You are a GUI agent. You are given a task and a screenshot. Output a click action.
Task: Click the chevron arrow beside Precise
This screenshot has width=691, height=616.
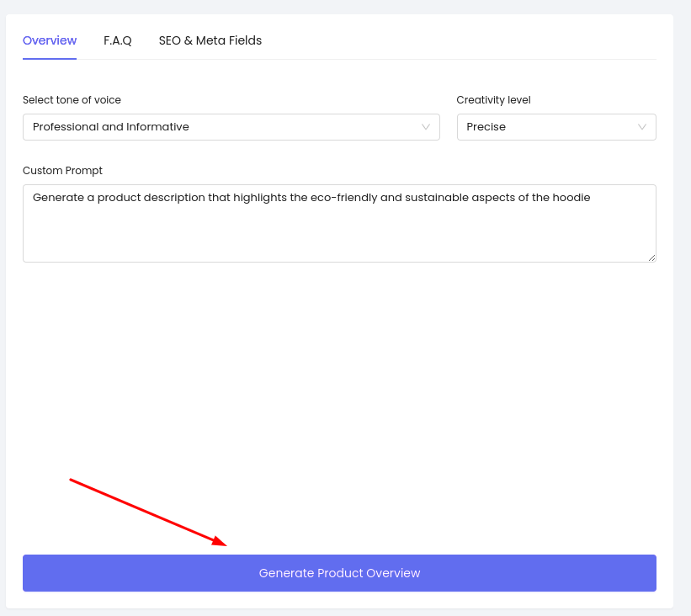[642, 127]
